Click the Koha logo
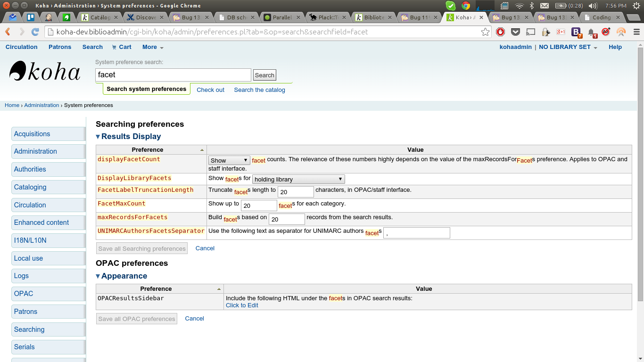The width and height of the screenshot is (644, 362). (45, 72)
